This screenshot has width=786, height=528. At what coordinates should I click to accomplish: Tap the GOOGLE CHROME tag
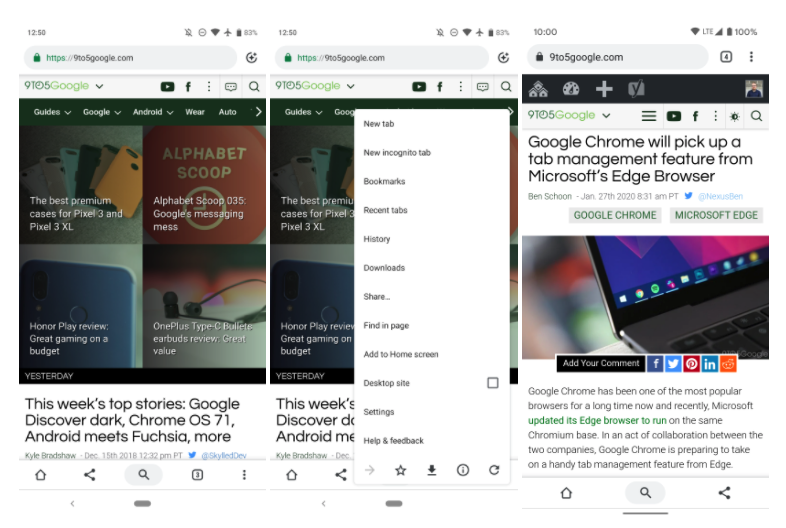[x=615, y=215]
